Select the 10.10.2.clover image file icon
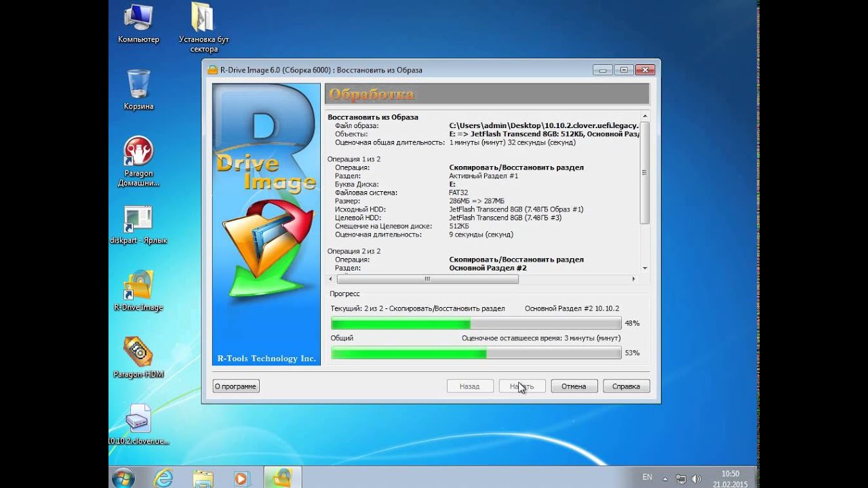Image resolution: width=868 pixels, height=488 pixels. tap(138, 424)
